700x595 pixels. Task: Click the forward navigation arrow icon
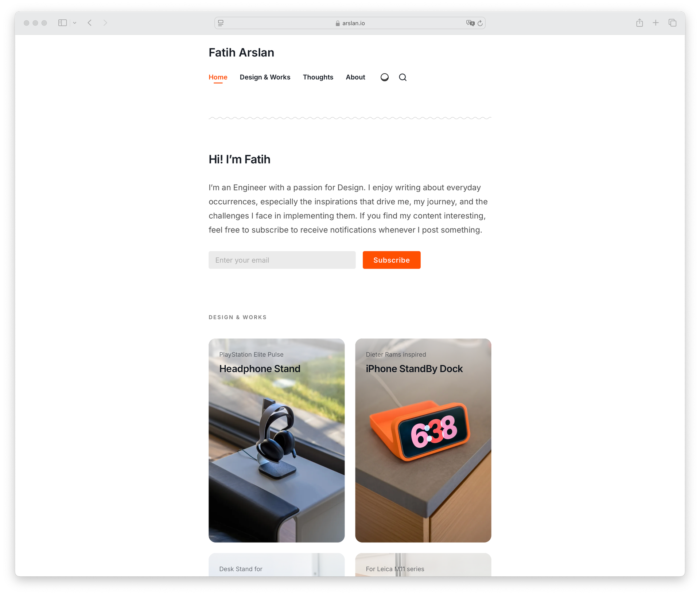pyautogui.click(x=105, y=23)
